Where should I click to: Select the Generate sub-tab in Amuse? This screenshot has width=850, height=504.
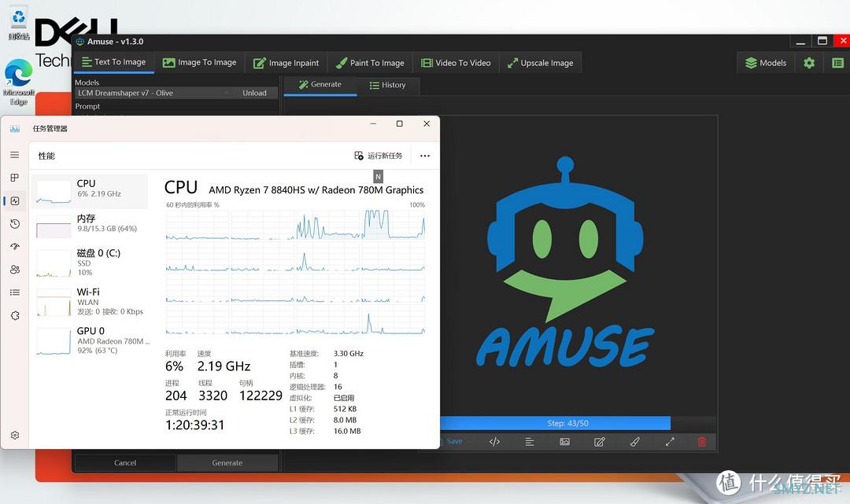(x=320, y=84)
